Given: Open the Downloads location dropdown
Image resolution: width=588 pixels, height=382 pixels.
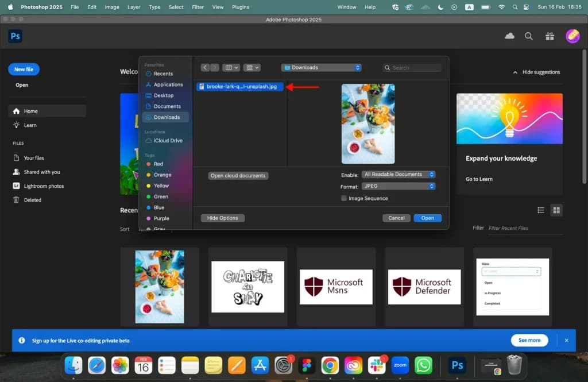Looking at the screenshot, I should tap(322, 68).
